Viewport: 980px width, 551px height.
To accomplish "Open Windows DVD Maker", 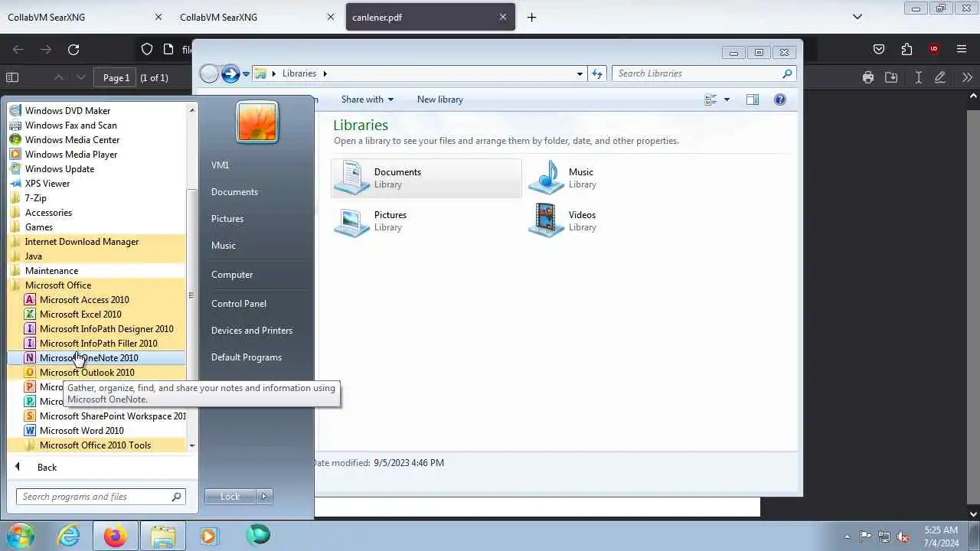I will pyautogui.click(x=67, y=111).
